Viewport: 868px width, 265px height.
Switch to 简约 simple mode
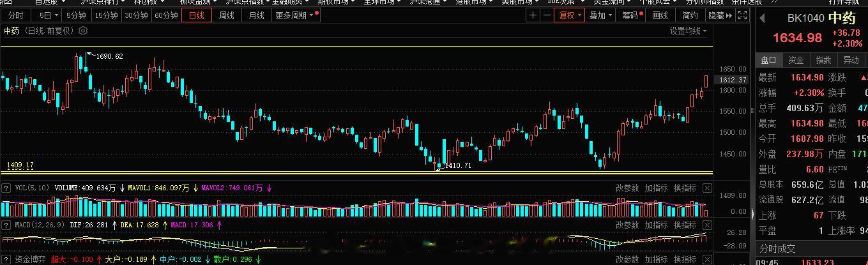click(690, 15)
